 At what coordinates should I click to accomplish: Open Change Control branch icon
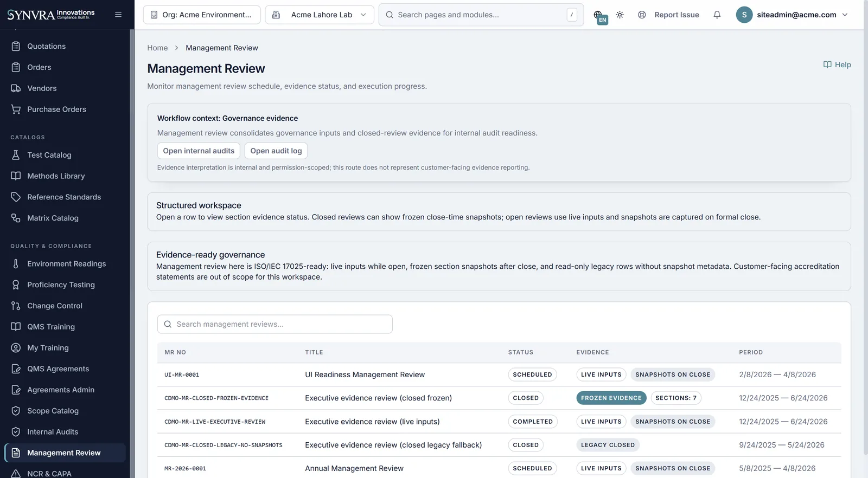[x=16, y=306]
